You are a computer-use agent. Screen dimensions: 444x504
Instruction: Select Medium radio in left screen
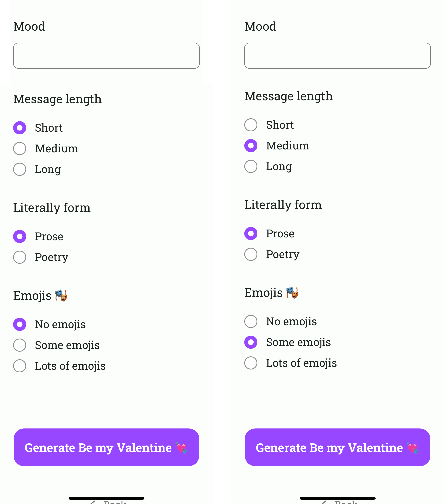pyautogui.click(x=20, y=149)
